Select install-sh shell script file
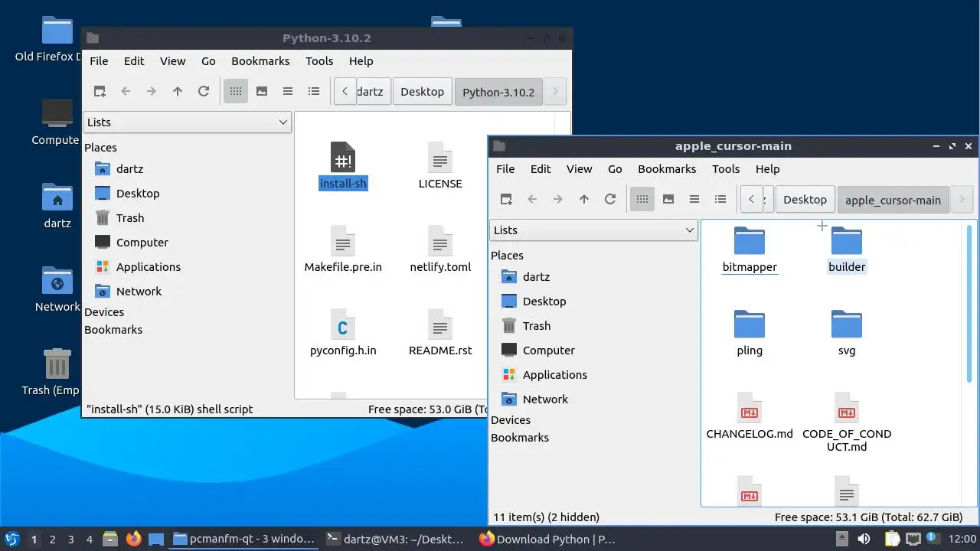 click(x=343, y=165)
